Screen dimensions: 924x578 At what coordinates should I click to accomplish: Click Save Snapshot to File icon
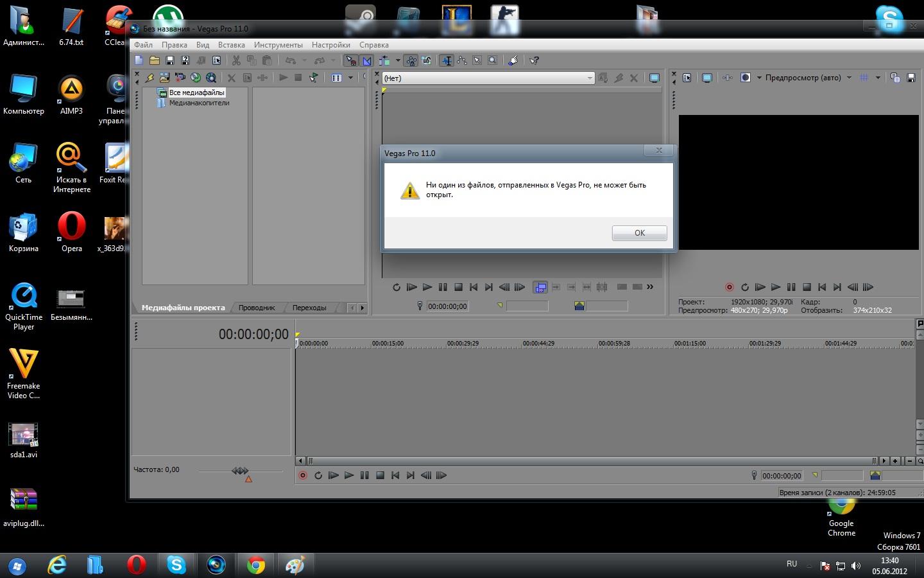911,78
